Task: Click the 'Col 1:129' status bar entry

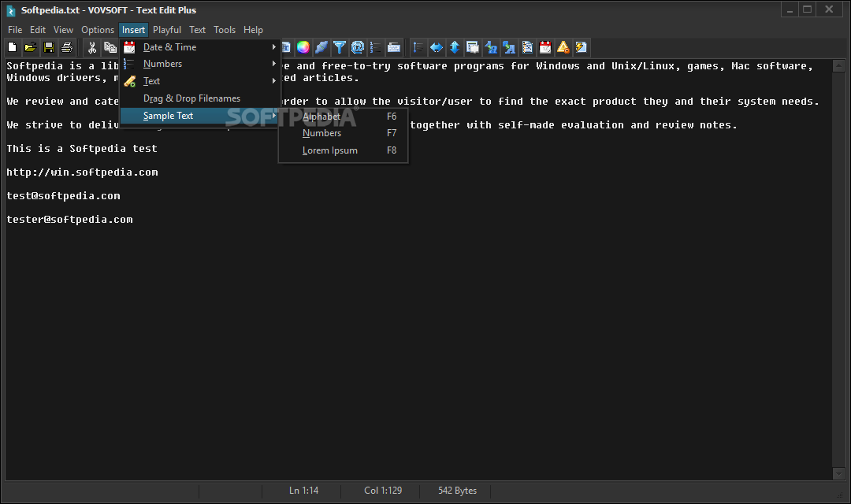Action: 383,491
